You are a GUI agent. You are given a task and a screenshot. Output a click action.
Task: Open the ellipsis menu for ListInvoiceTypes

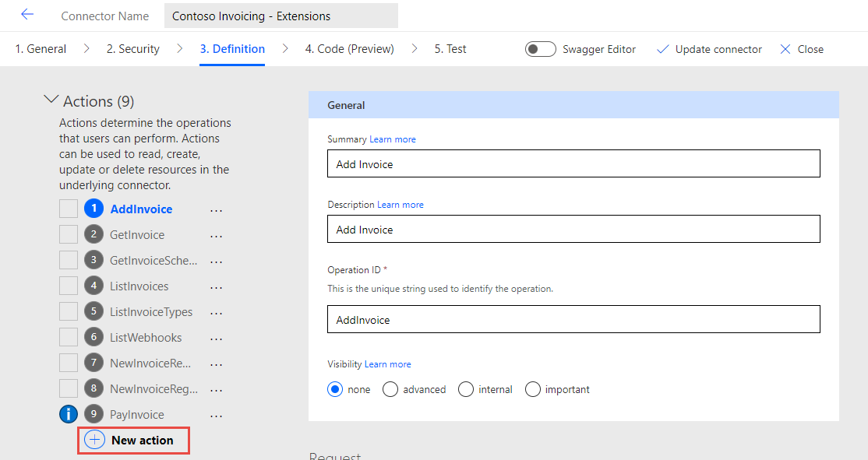[216, 311]
